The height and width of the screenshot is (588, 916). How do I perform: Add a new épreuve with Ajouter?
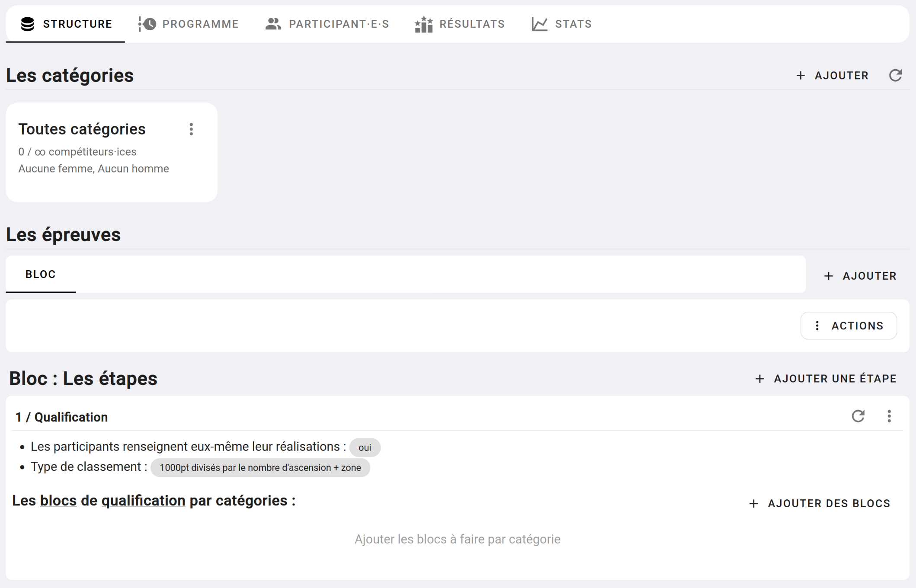coord(860,276)
